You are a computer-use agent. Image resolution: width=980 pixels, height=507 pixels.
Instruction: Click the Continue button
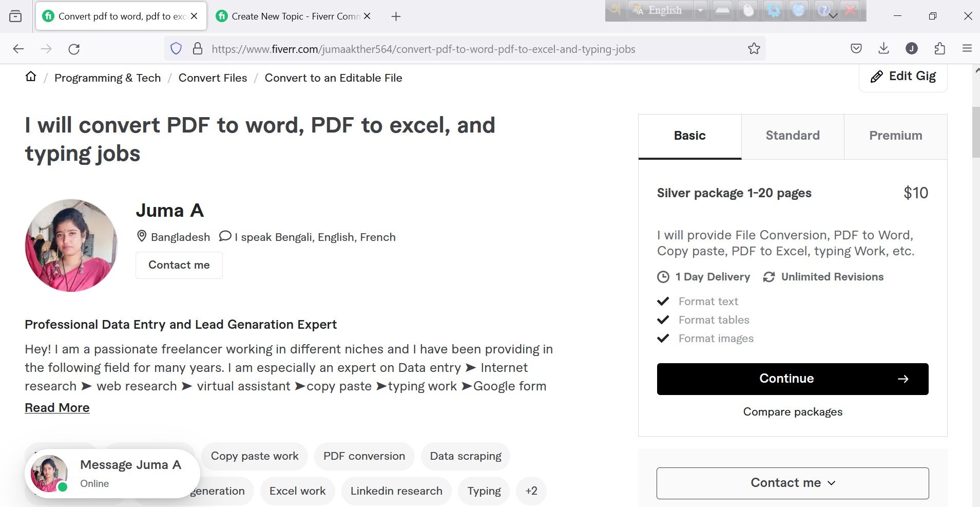pyautogui.click(x=793, y=379)
